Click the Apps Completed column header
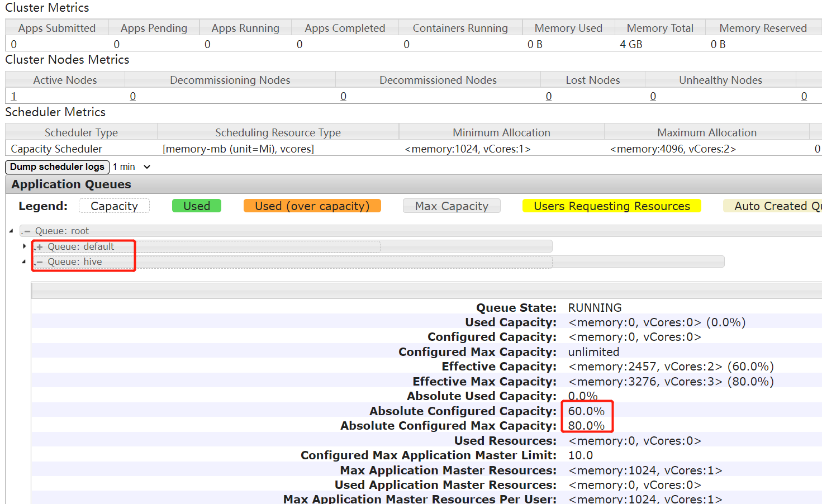This screenshot has height=504, width=822. [345, 28]
